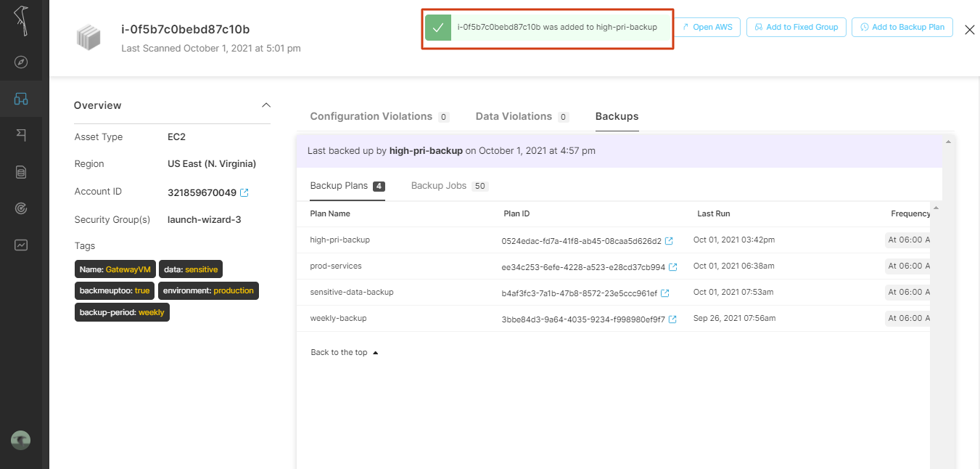Click scroll-up arrow of the outer backups panel
The image size is (980, 469).
point(948,142)
